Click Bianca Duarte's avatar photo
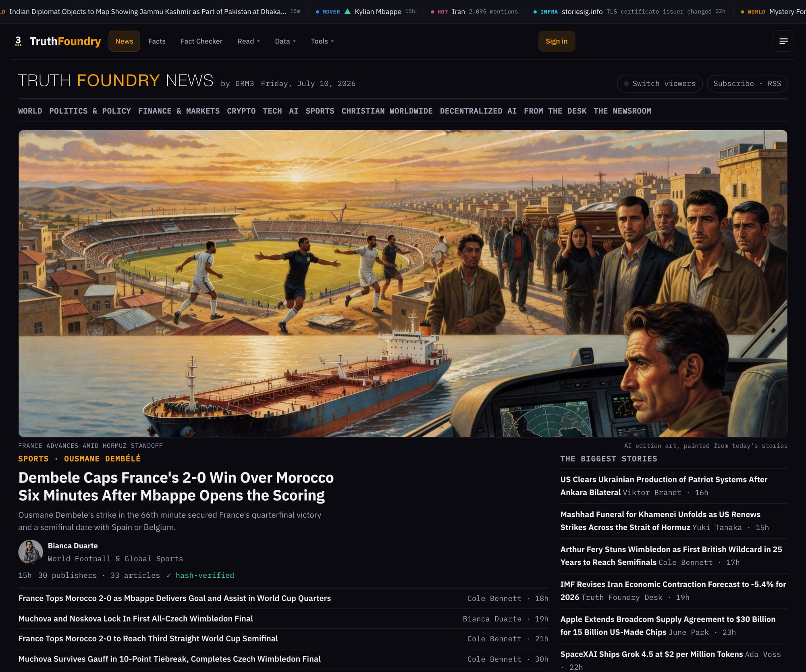This screenshot has height=672, width=806. pyautogui.click(x=31, y=552)
